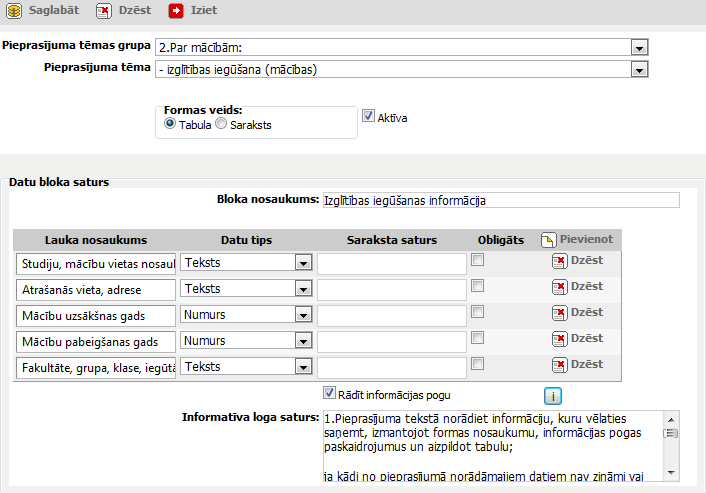Click in the Bloka nosaukums text field
Image resolution: width=706 pixels, height=493 pixels.
point(500,200)
